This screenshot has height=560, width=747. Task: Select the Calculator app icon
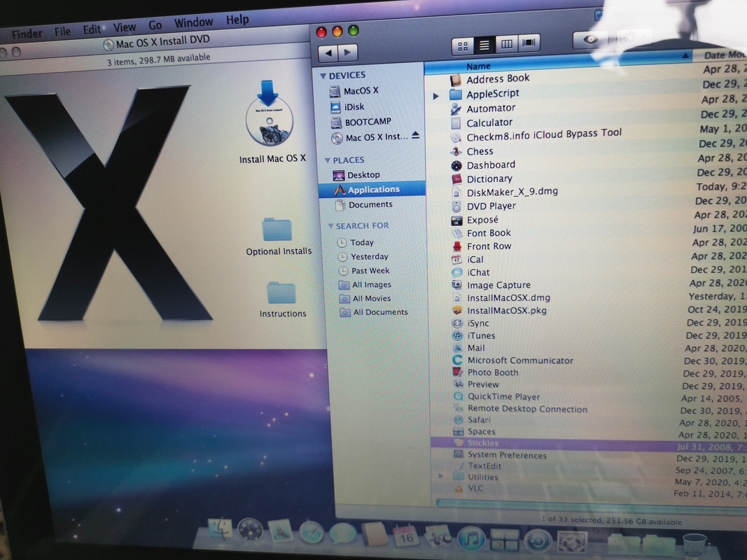tap(456, 123)
